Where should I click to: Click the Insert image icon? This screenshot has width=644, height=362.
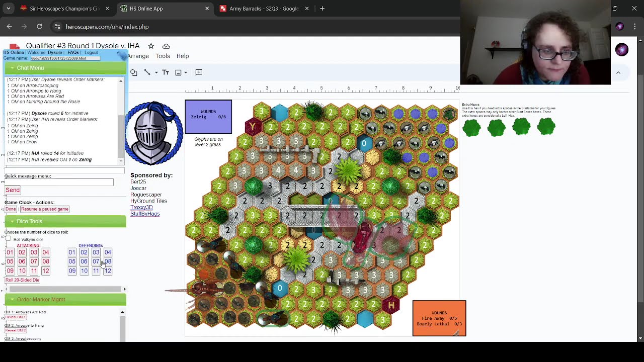178,72
